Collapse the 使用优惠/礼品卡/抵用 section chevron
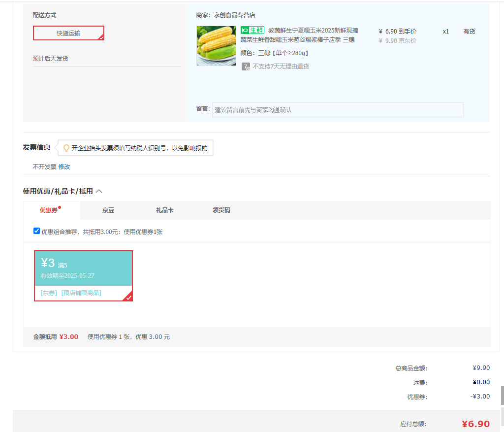The height and width of the screenshot is (432, 504). pos(99,191)
